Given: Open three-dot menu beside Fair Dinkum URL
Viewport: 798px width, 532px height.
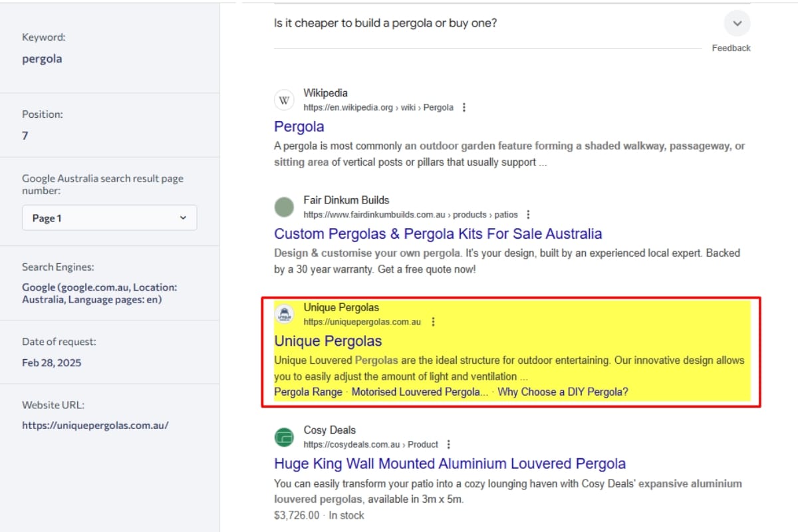Looking at the screenshot, I should [x=528, y=215].
